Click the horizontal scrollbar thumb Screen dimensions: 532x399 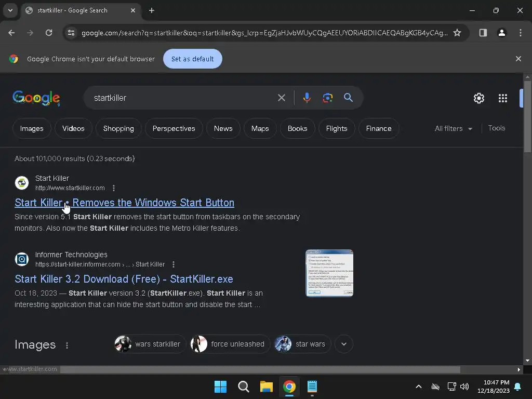coord(260,369)
